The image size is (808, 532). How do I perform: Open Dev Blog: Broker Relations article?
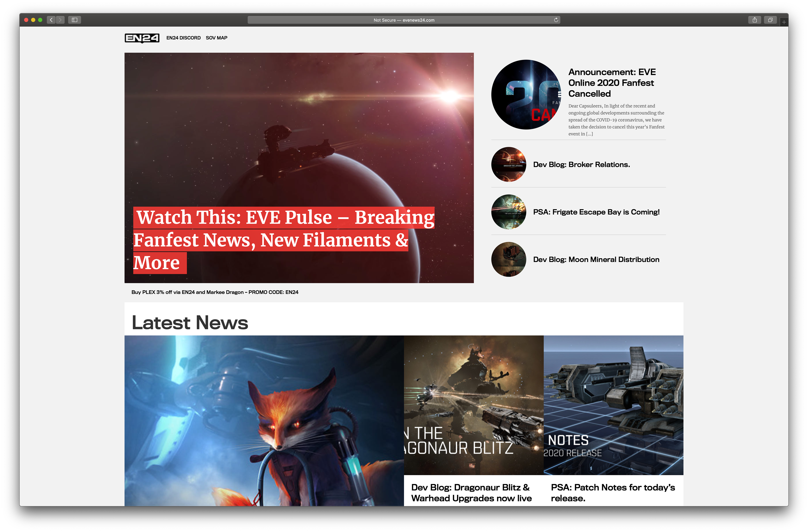point(581,165)
